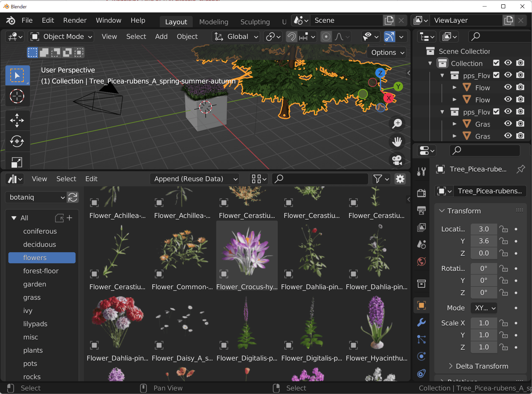Disable render for Collection camera icon
Viewport: 532px width, 394px height.
point(520,63)
